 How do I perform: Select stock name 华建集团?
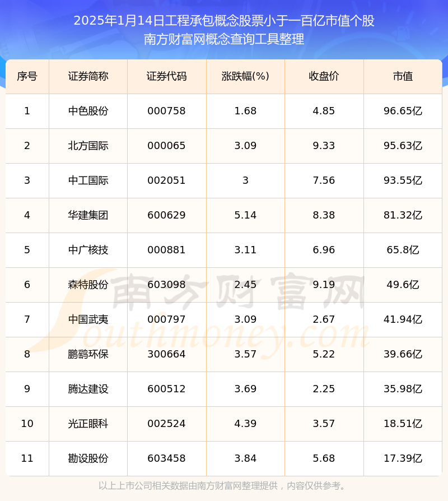click(x=88, y=215)
